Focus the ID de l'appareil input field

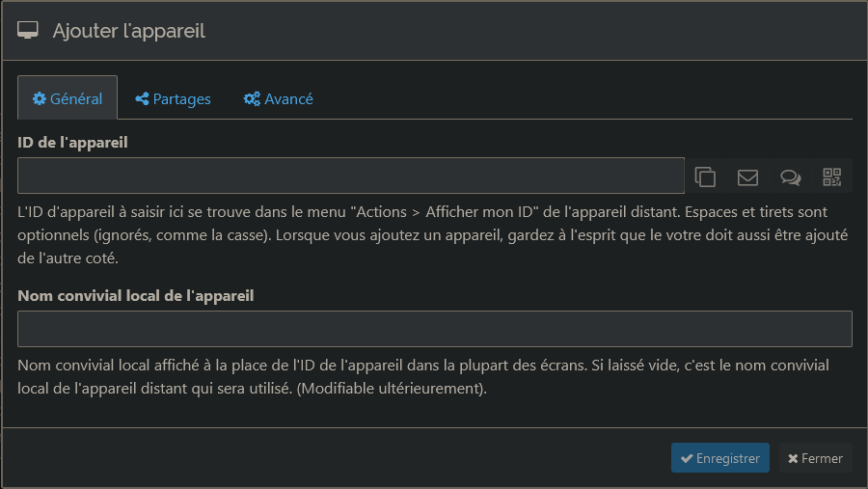[351, 176]
